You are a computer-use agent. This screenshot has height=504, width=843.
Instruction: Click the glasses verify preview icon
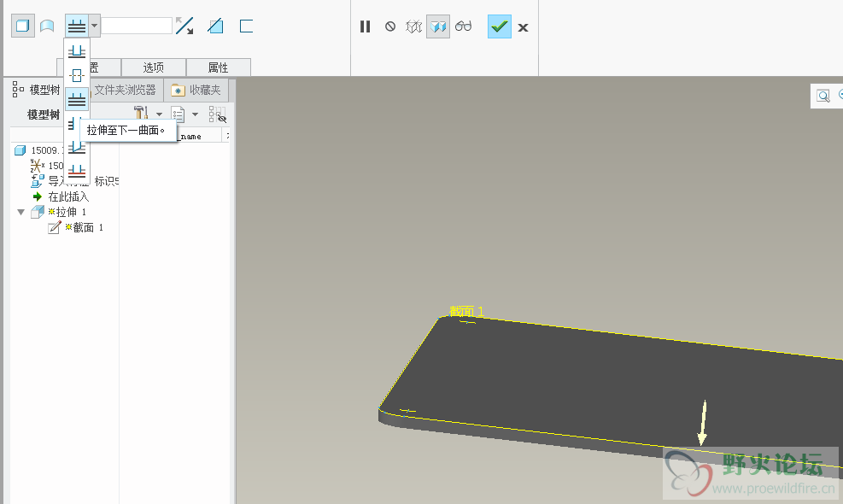[x=463, y=26]
